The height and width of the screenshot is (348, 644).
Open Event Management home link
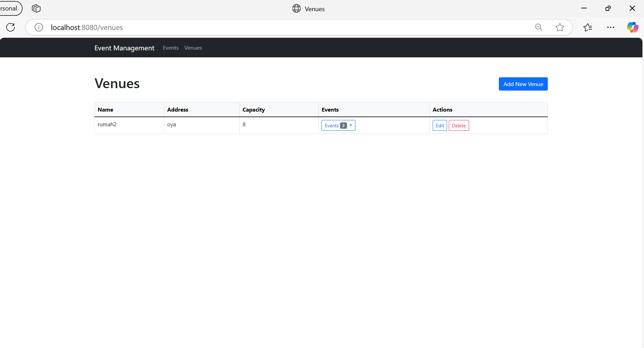coord(124,48)
